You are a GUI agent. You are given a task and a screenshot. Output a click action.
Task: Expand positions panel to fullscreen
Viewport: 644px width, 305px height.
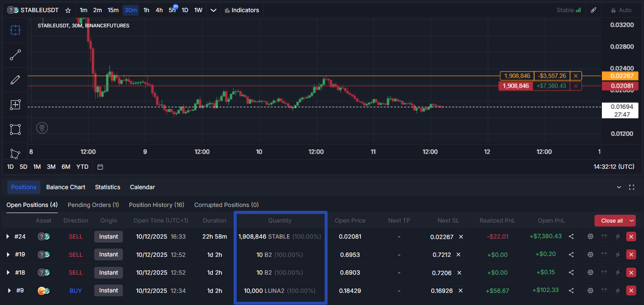(632, 187)
